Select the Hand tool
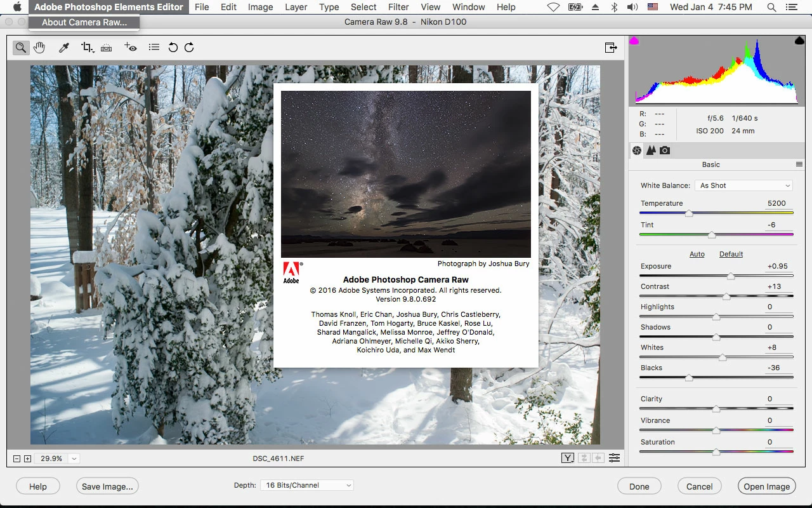Viewport: 812px width, 508px height. (x=39, y=48)
